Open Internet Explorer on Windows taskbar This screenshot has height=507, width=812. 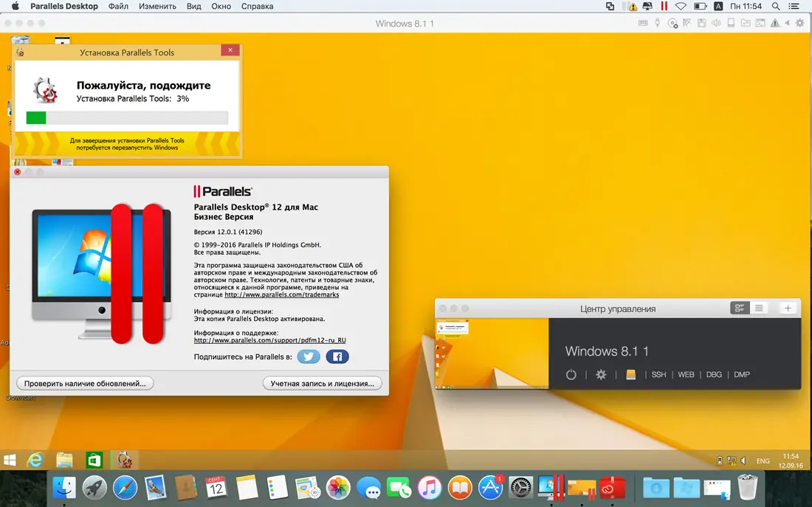[35, 460]
